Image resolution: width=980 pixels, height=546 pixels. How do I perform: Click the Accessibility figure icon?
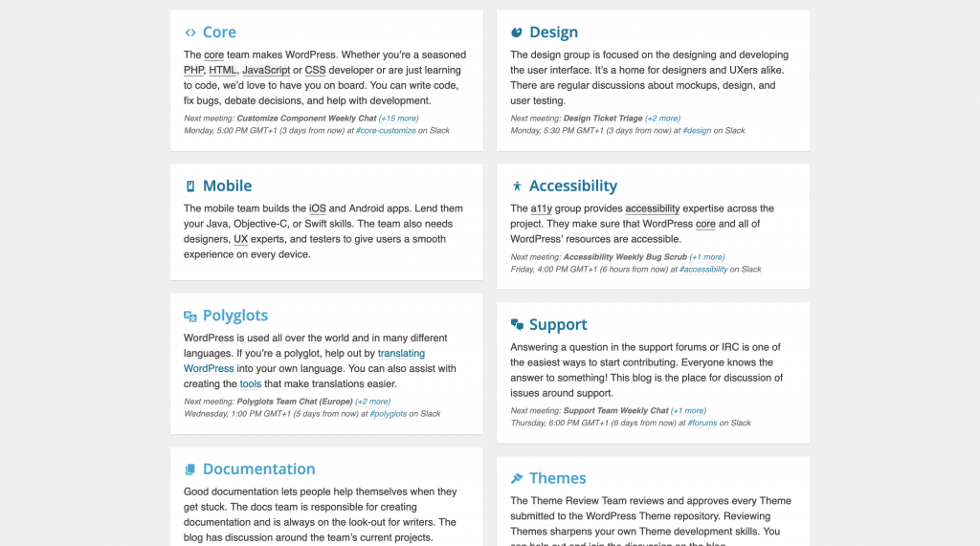coord(517,186)
